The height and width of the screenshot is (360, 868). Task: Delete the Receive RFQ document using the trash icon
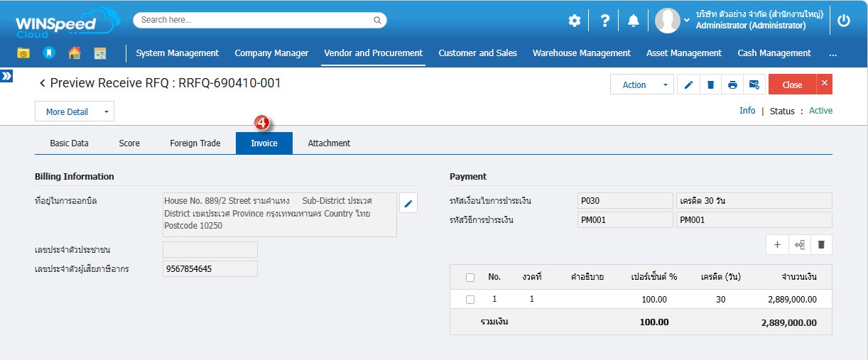coord(710,84)
